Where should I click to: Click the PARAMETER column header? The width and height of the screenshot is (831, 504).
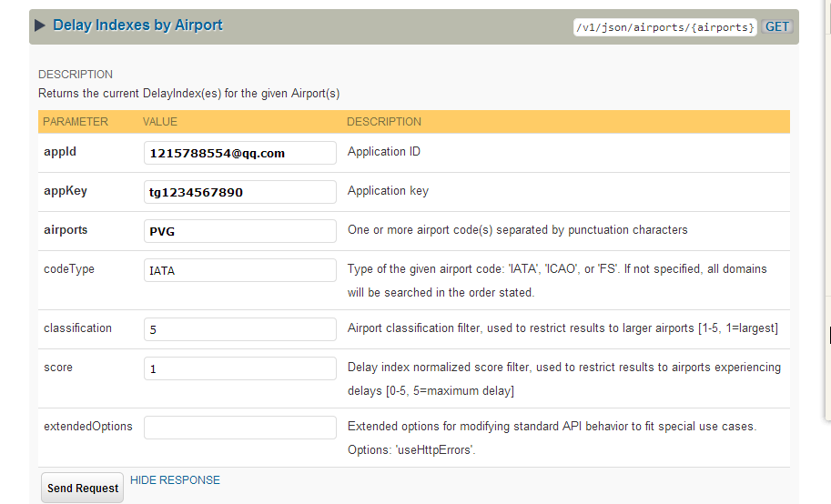point(76,122)
